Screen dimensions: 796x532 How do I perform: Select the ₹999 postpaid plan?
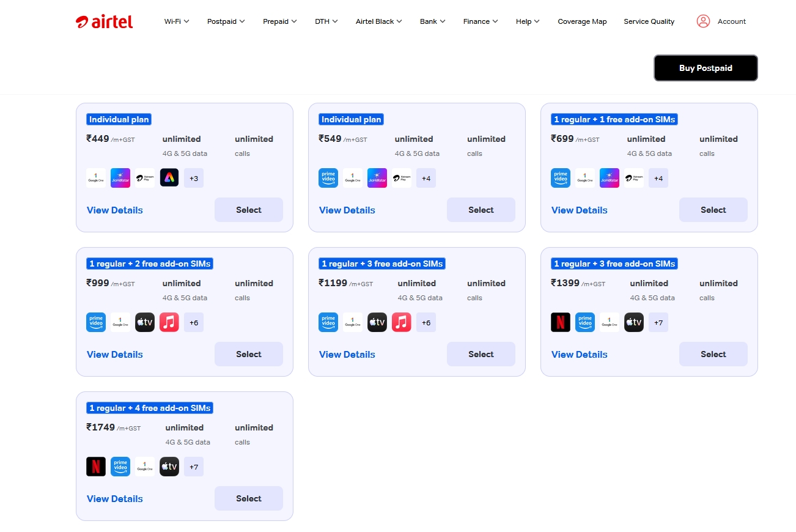click(x=249, y=354)
